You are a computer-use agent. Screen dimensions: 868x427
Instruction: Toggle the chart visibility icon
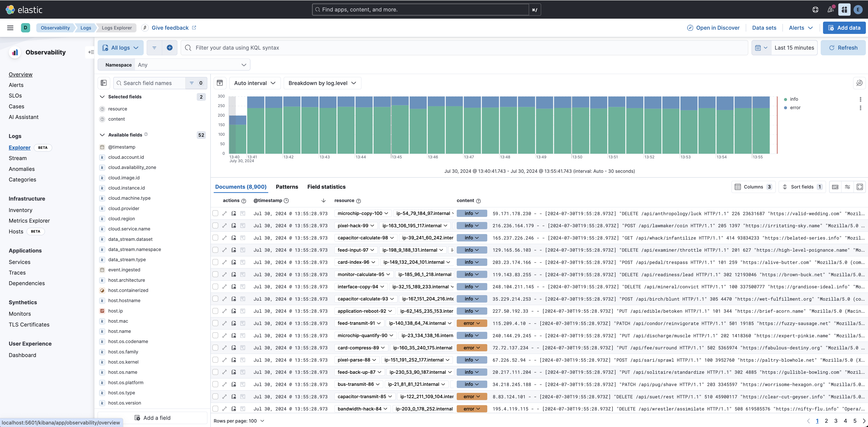pyautogui.click(x=220, y=83)
